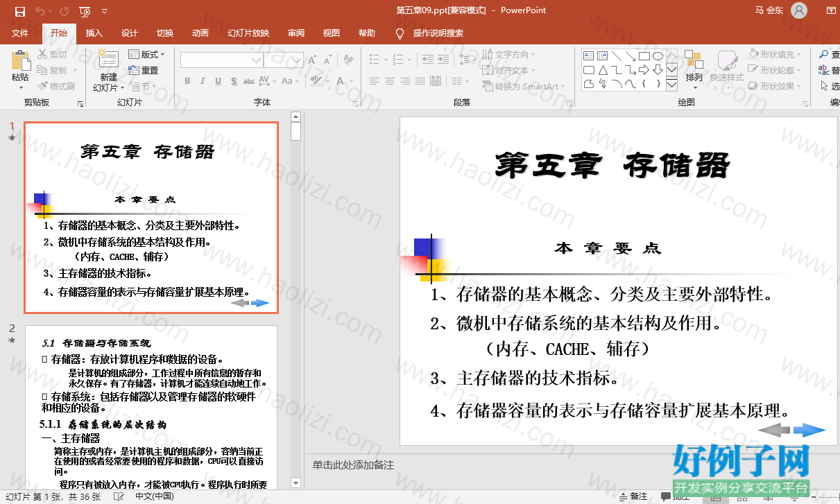Click the Decrease Indent icon

pos(427,60)
